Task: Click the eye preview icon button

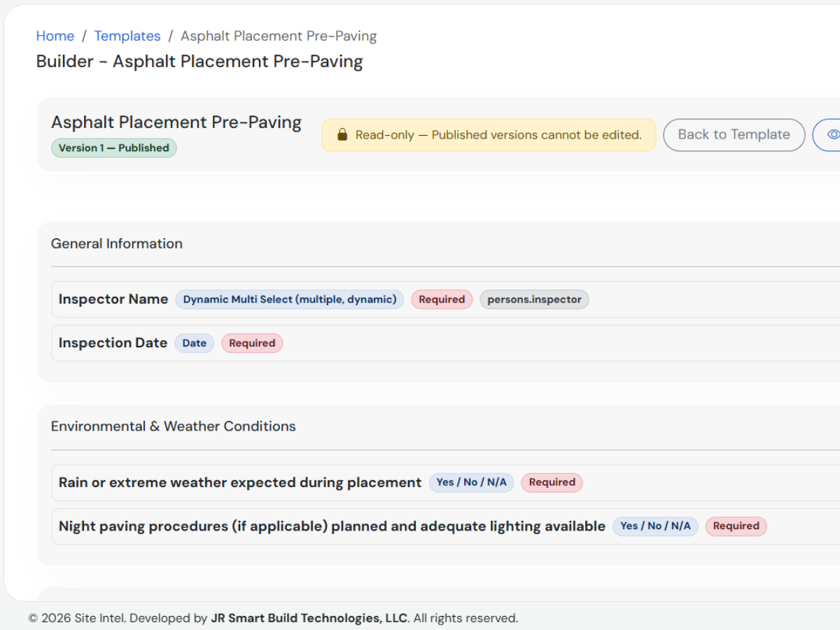Action: click(x=829, y=134)
